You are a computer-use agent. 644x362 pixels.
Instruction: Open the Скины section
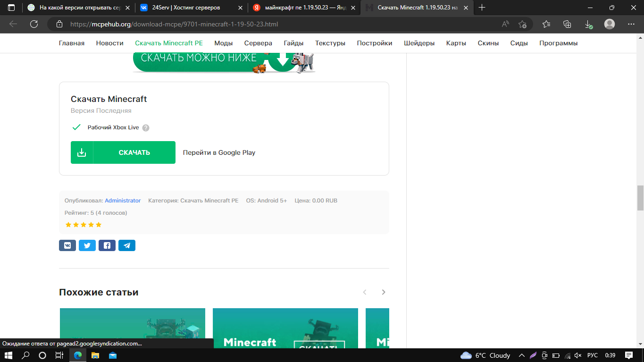pos(488,43)
